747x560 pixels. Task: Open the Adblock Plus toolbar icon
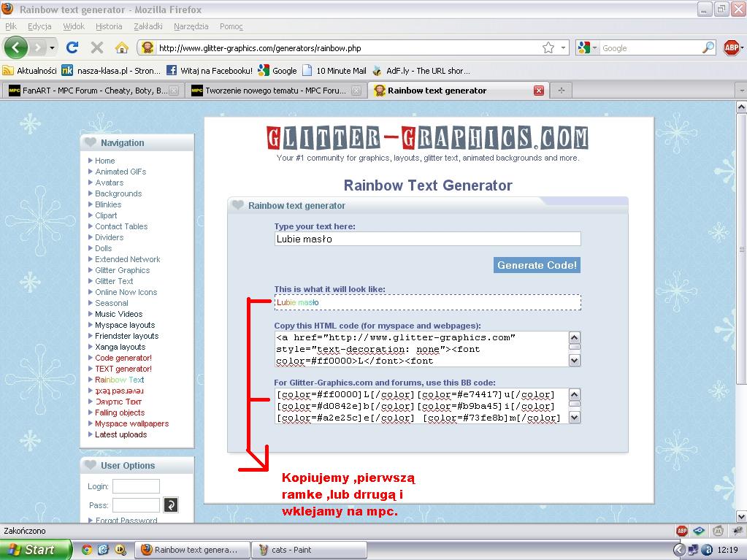731,47
